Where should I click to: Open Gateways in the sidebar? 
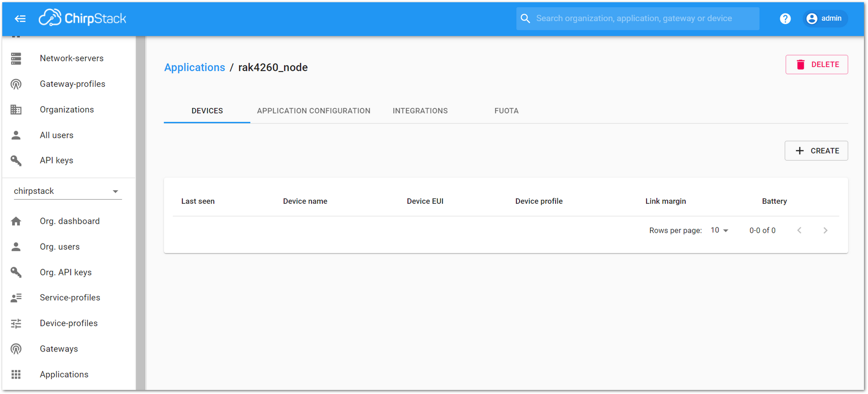59,349
